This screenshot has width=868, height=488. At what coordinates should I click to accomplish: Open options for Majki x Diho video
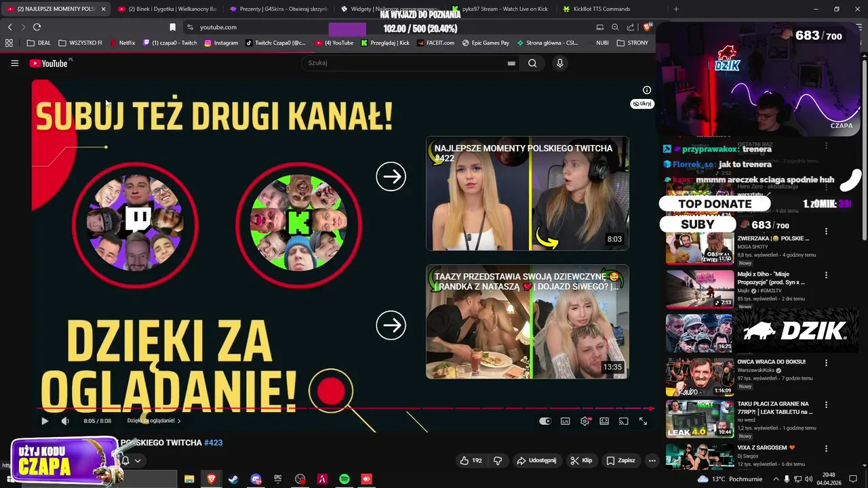coord(826,275)
